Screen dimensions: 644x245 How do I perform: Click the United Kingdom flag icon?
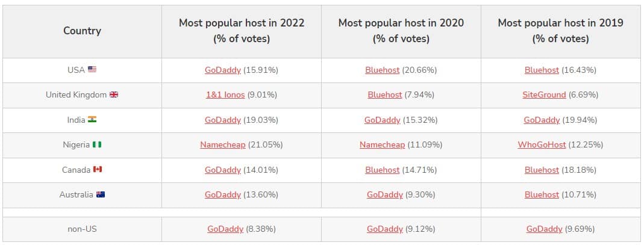[114, 95]
